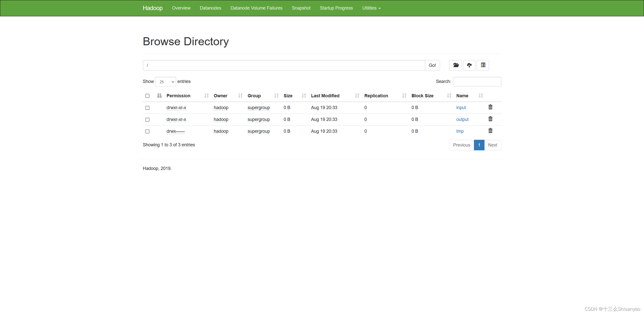Click supergroup in the input row
The height and width of the screenshot is (314, 644).
click(x=259, y=108)
